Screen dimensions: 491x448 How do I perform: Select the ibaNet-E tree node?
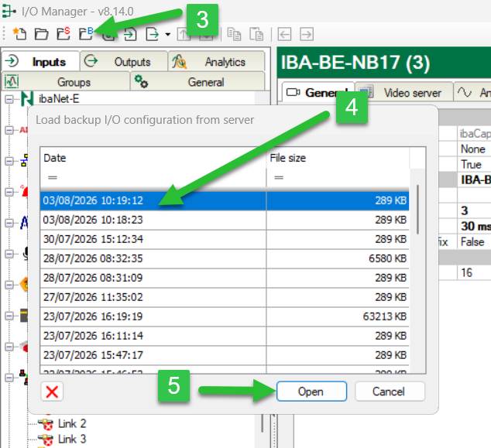pyautogui.click(x=59, y=99)
